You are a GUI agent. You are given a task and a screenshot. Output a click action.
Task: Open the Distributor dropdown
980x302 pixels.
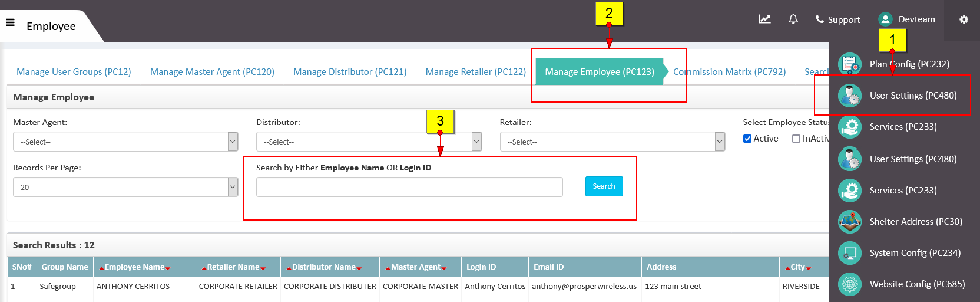click(369, 142)
